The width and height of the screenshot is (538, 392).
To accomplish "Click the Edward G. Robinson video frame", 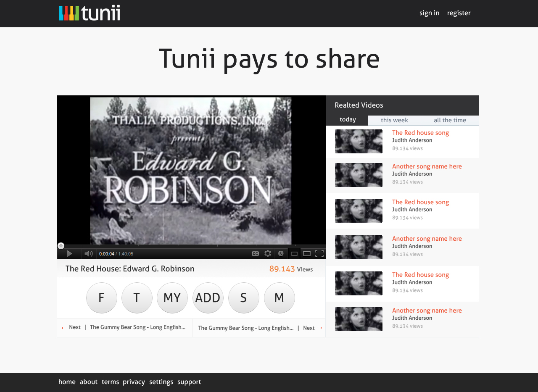I will click(x=191, y=170).
